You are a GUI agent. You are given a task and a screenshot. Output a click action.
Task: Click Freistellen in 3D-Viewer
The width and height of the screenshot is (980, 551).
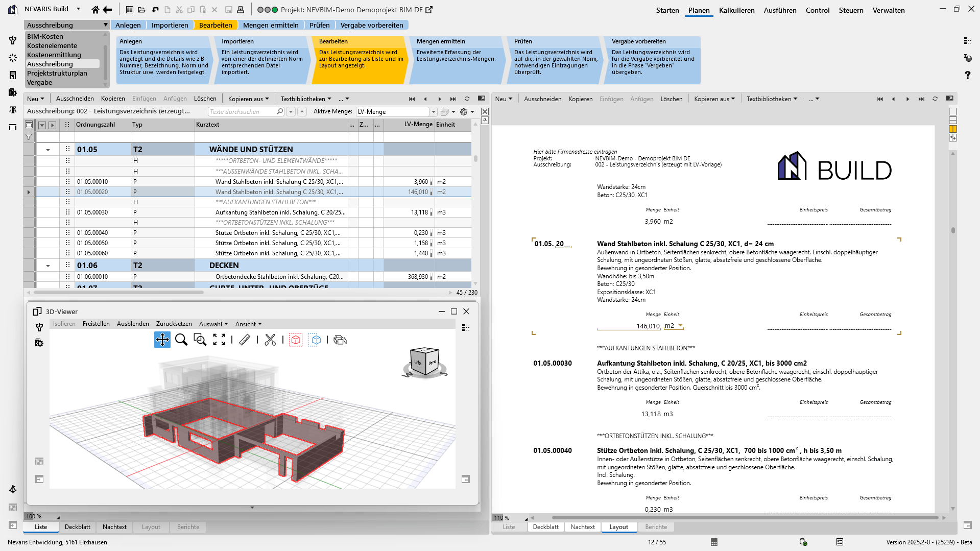pyautogui.click(x=96, y=324)
